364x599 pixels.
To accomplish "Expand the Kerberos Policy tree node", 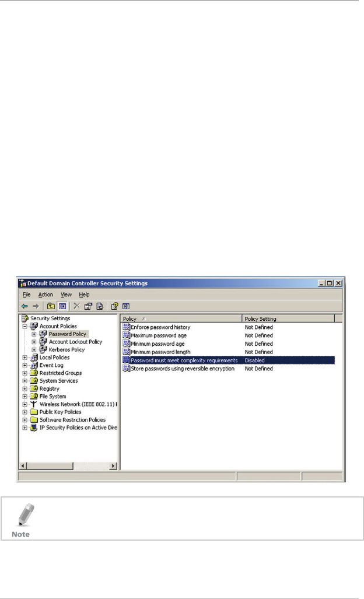I will 34,349.
